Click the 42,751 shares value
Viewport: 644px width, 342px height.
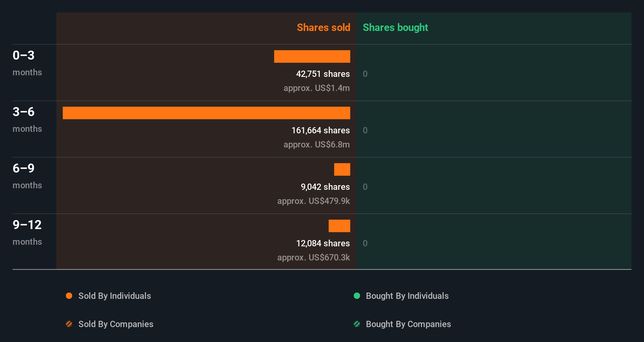point(323,74)
